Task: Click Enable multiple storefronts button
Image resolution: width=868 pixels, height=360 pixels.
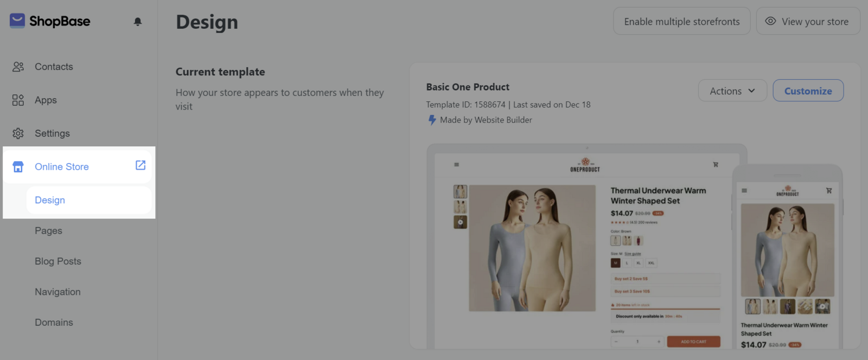Action: click(x=681, y=22)
